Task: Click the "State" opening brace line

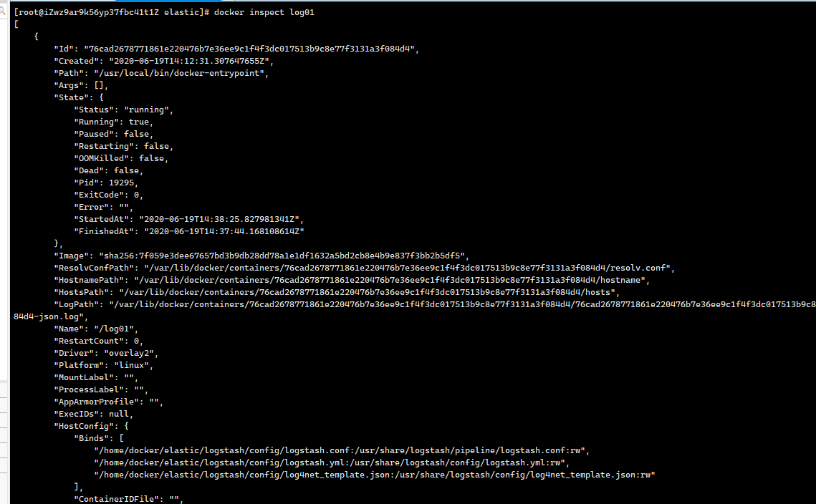Action: 79,97
